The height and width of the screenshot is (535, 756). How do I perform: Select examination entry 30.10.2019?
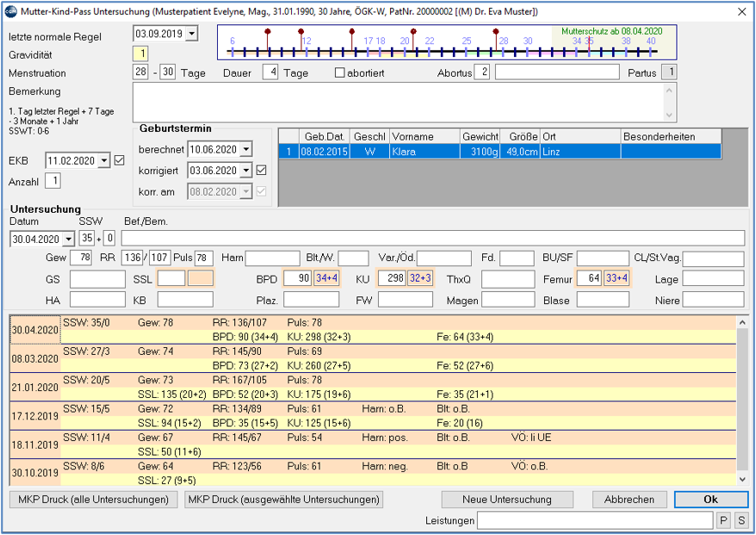tap(373, 473)
